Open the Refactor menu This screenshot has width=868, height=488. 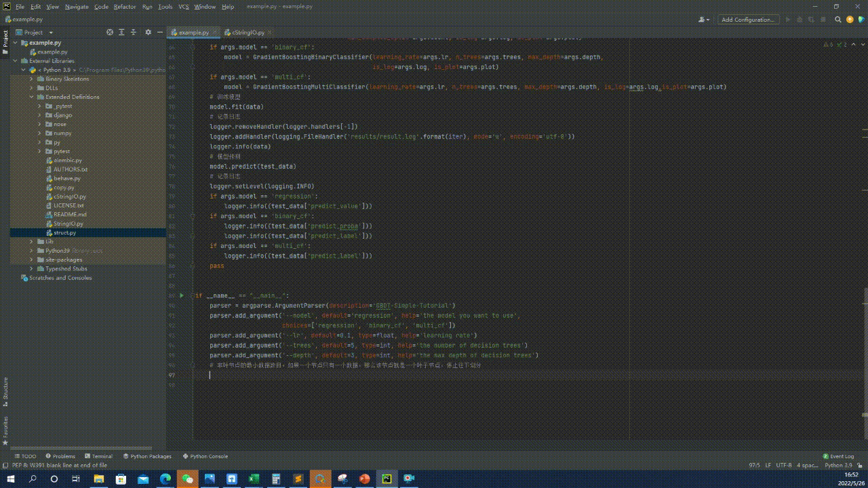point(125,7)
